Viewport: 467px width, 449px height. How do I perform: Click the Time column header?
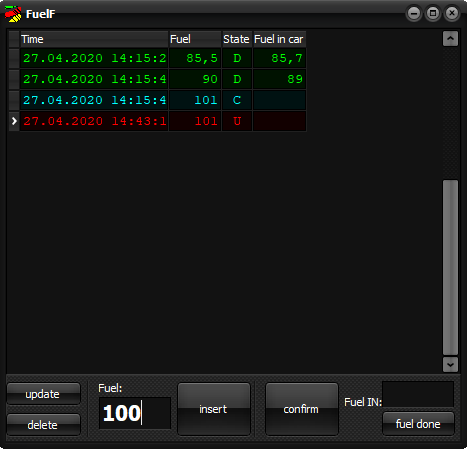click(94, 39)
